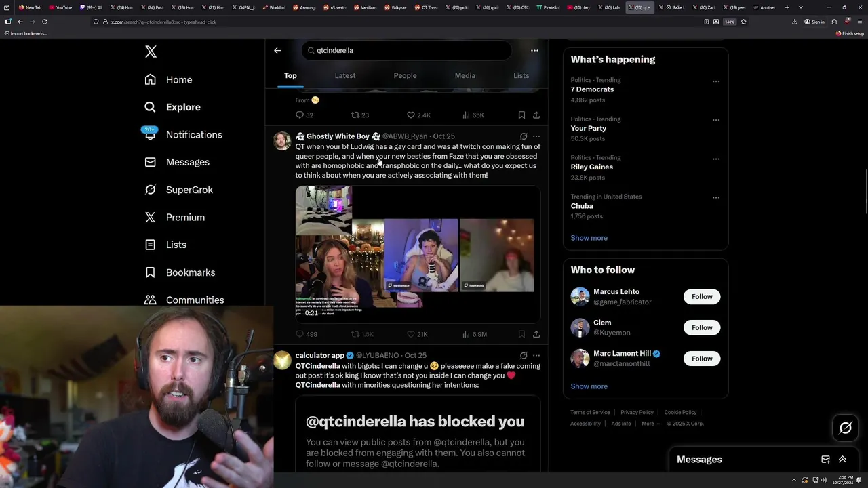Open Communities in the sidebar
Image resolution: width=868 pixels, height=488 pixels.
point(184,300)
